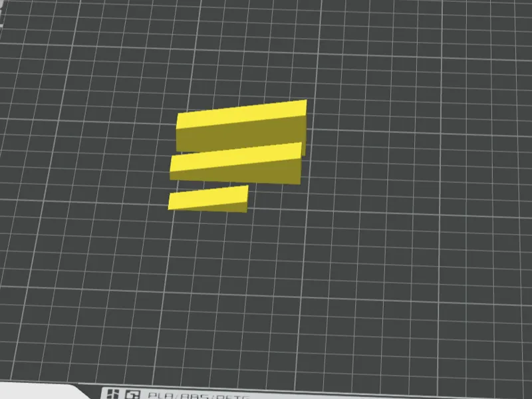Select the smallest yellow wedge in front
Image resolution: width=532 pixels, height=399 pixels.
coord(208,199)
